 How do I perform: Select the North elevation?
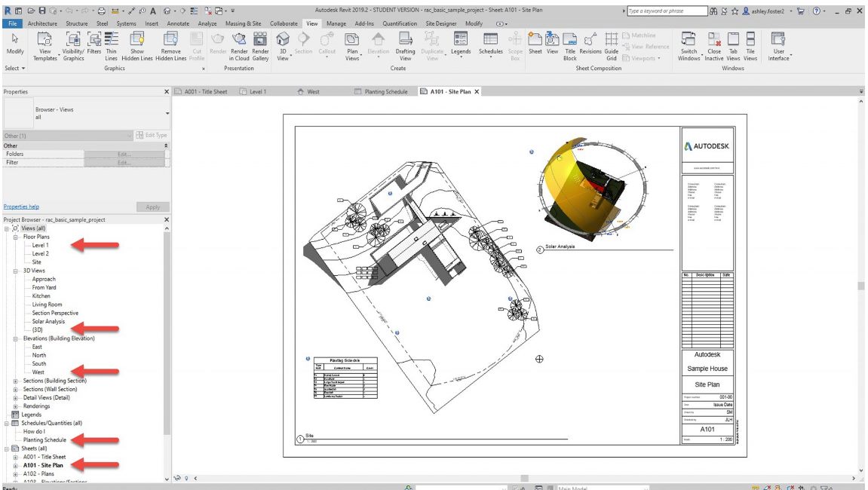[38, 356]
